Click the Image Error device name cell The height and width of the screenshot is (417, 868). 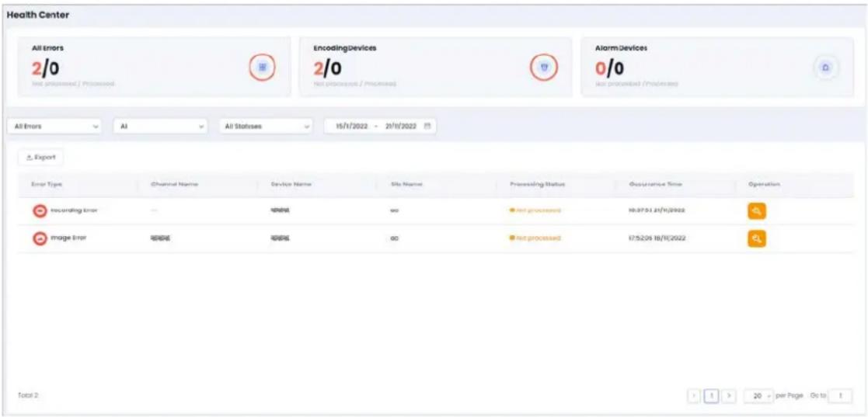point(281,238)
